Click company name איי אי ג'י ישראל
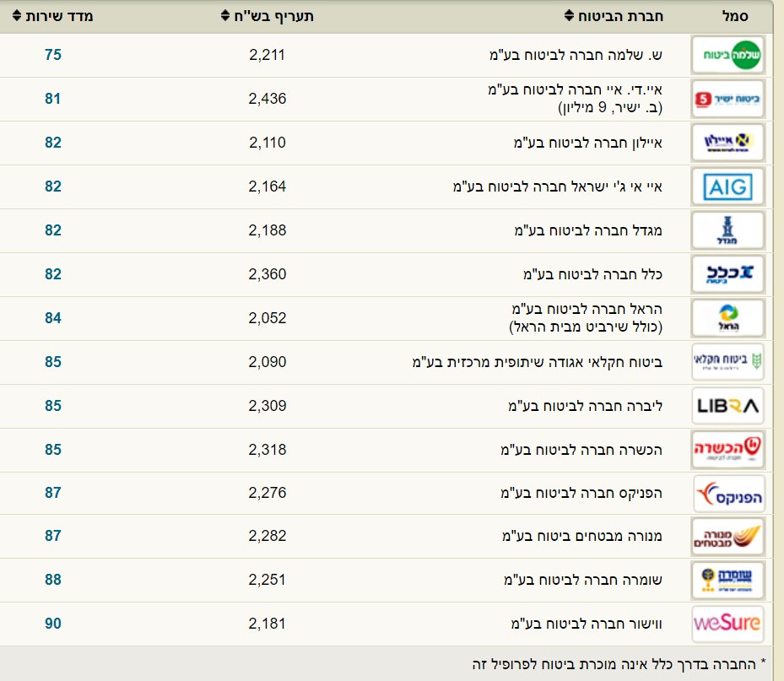The width and height of the screenshot is (784, 681). point(558,186)
